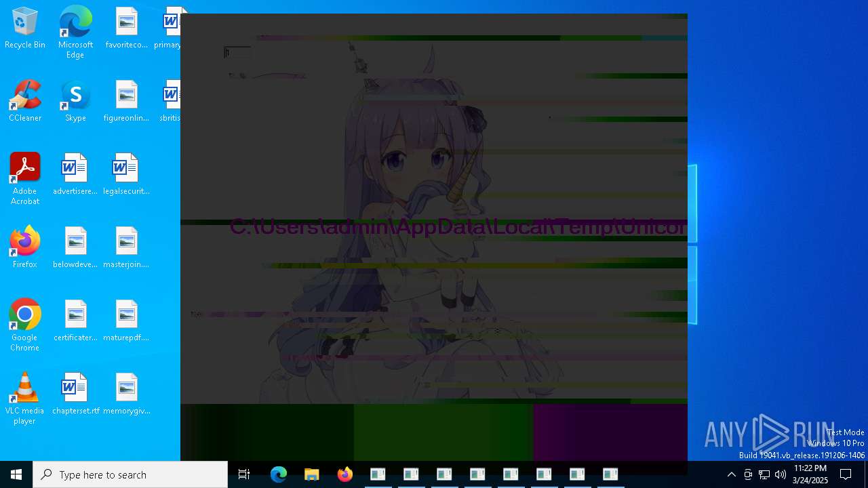Screen dimensions: 868x488
Task: Open the Firefox desktop shortcut
Action: (25, 248)
